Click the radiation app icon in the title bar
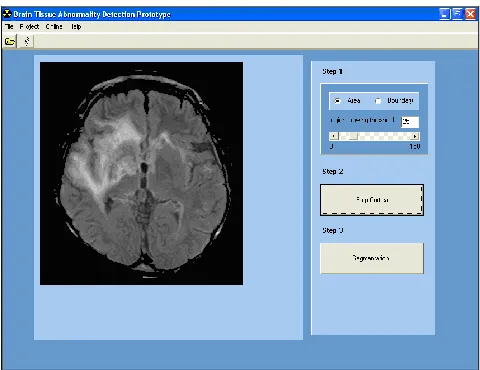This screenshot has width=480, height=370. [7, 14]
